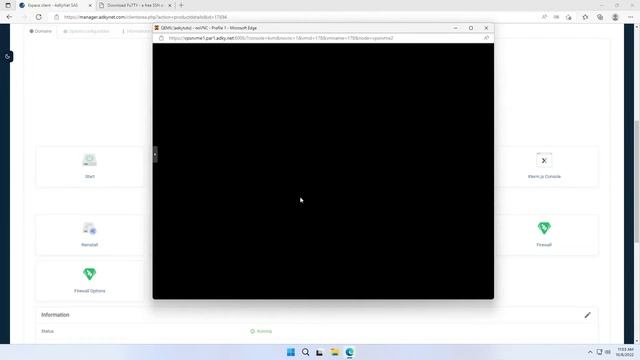
Task: Open a new browser tab
Action: (181, 5)
